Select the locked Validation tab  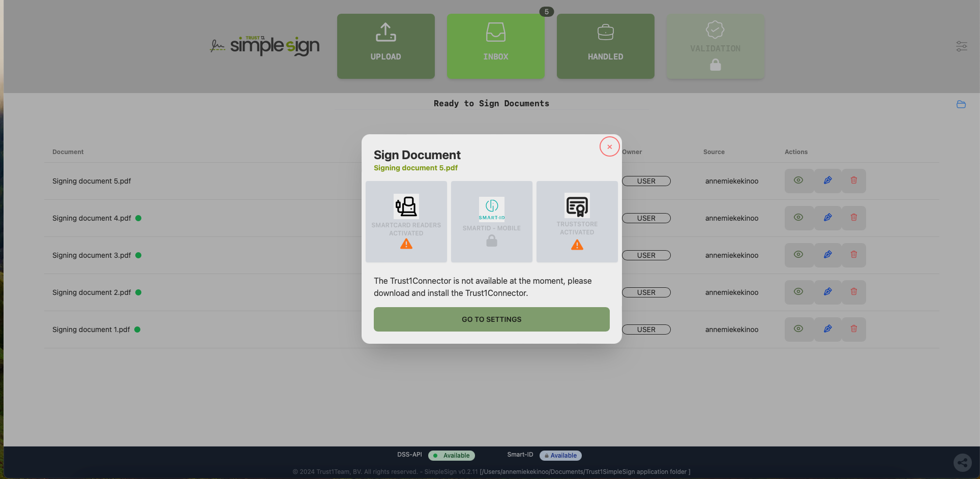click(x=716, y=46)
